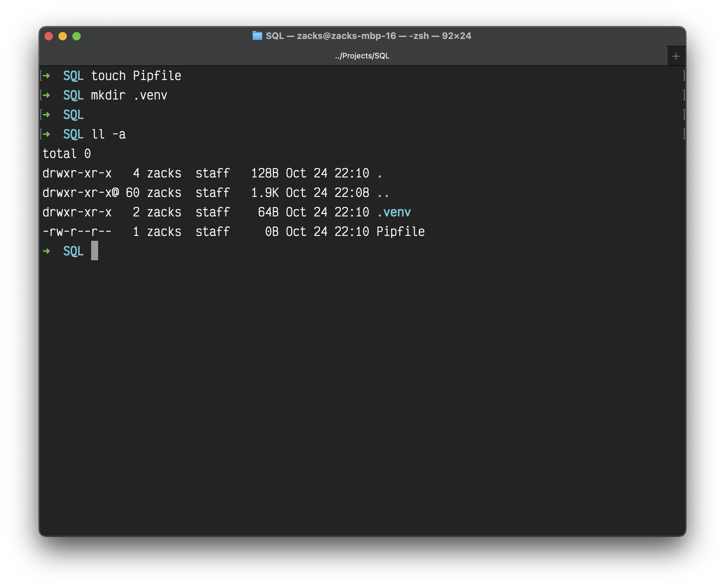725x588 pixels.
Task: Click the green arrow on the current prompt
Action: point(46,251)
